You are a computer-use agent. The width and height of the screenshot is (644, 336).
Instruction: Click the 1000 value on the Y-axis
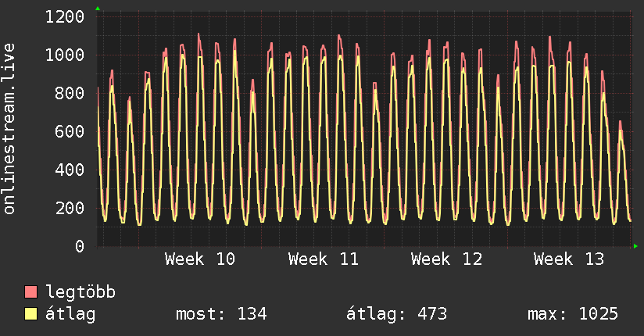coord(65,55)
